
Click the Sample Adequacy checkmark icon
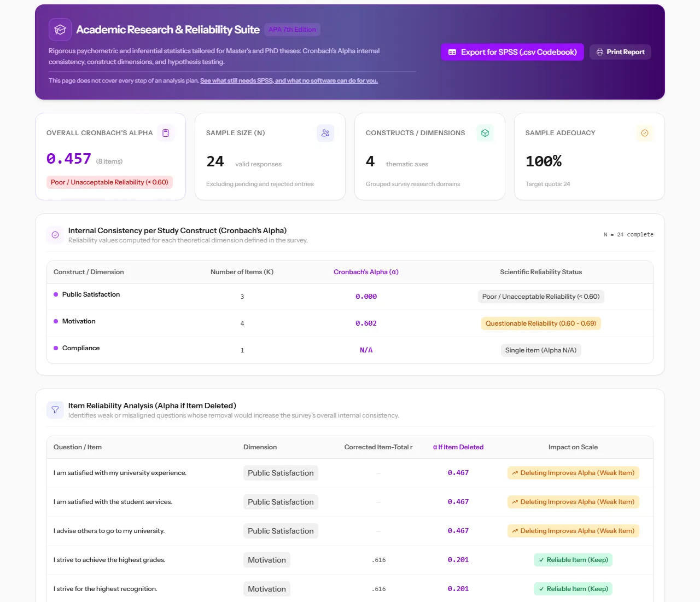click(645, 133)
